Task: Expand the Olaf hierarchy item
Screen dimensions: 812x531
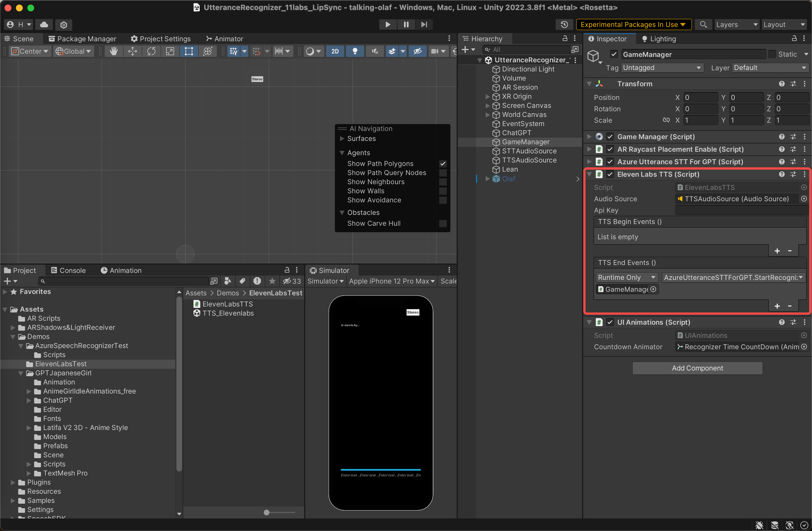Action: tap(488, 179)
